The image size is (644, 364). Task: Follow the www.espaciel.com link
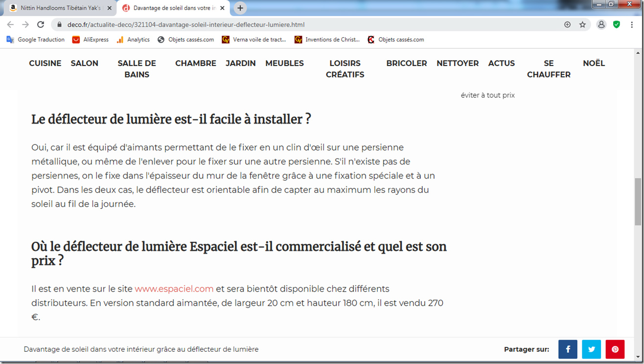tap(174, 289)
